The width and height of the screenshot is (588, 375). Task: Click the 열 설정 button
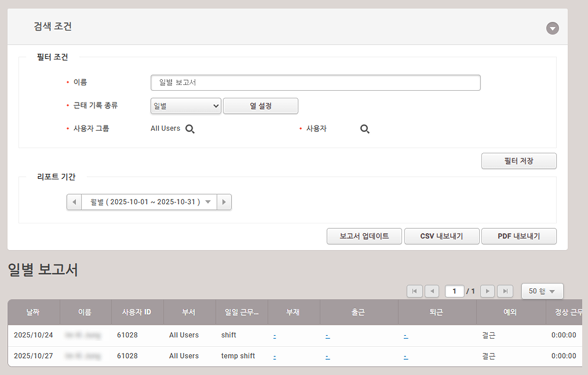[260, 106]
